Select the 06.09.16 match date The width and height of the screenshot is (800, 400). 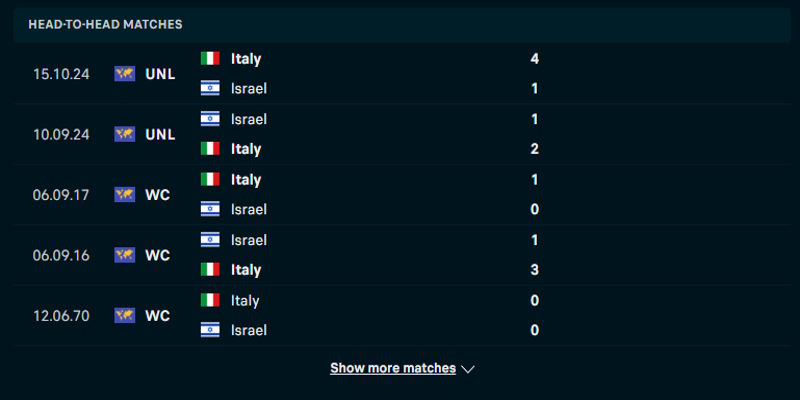click(61, 255)
